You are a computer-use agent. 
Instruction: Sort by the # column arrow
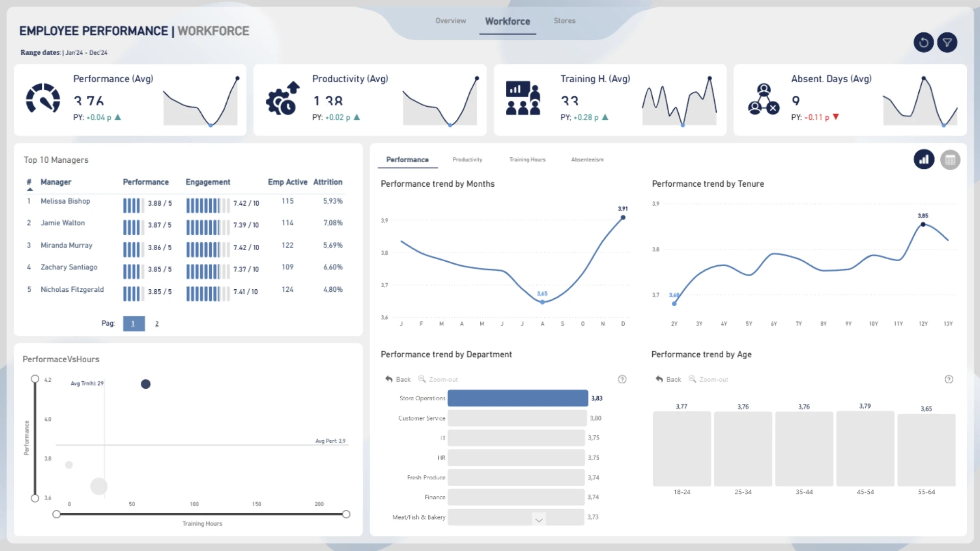[x=30, y=189]
